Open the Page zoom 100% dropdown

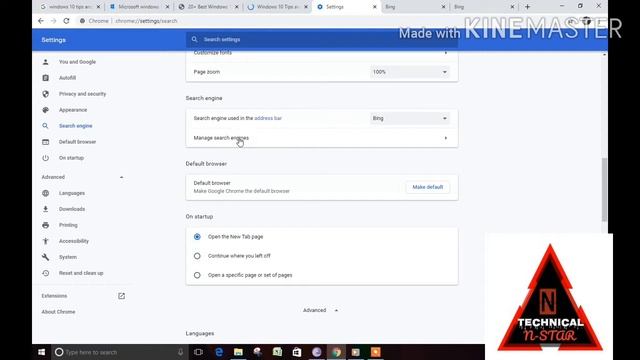(x=410, y=72)
